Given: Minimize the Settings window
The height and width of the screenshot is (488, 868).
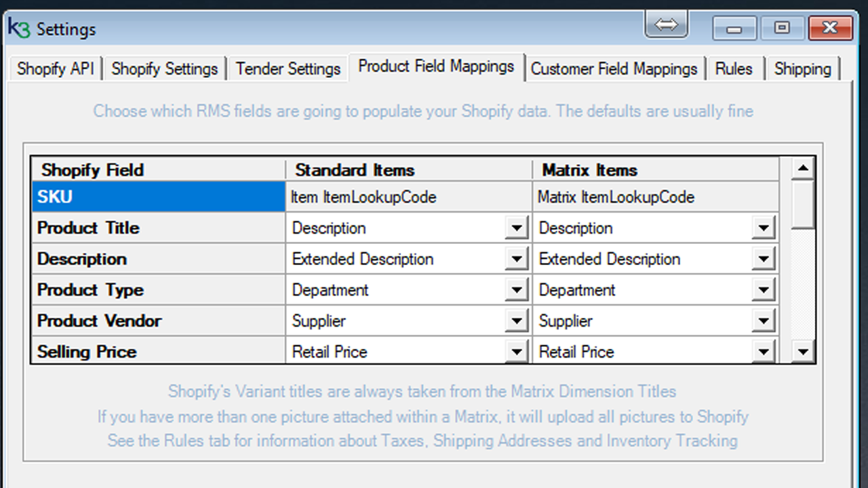Looking at the screenshot, I should pos(734,28).
